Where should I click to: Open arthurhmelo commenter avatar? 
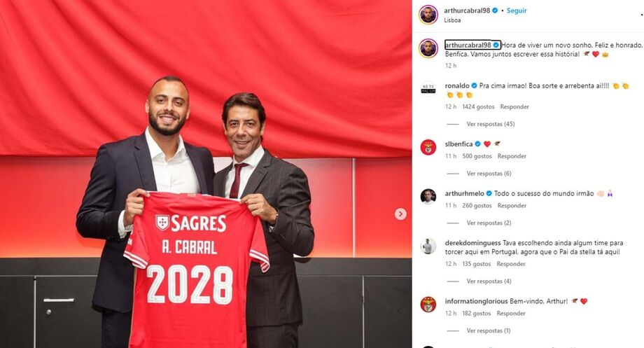[x=428, y=196]
